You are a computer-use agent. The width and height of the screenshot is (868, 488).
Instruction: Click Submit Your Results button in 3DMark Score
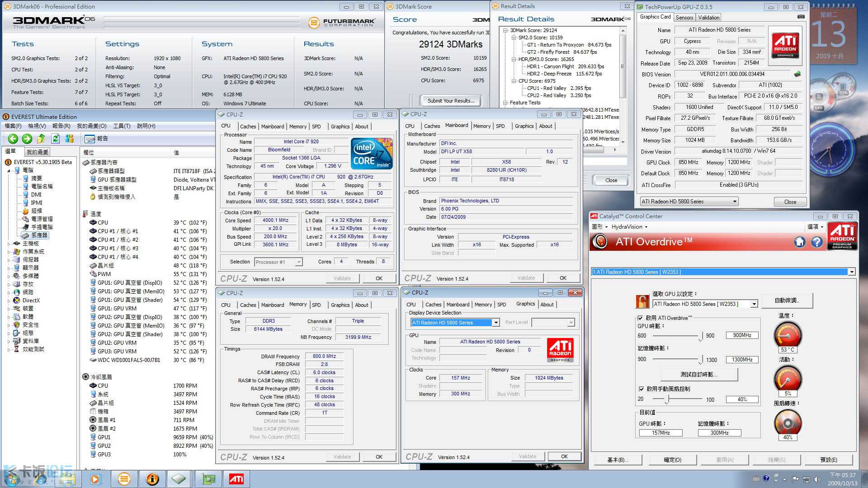click(x=451, y=101)
